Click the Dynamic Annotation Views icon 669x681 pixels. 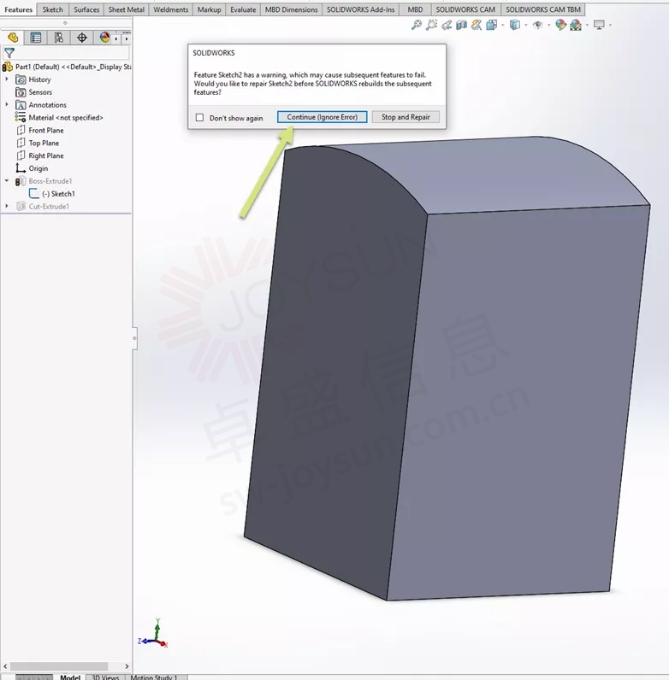477,25
